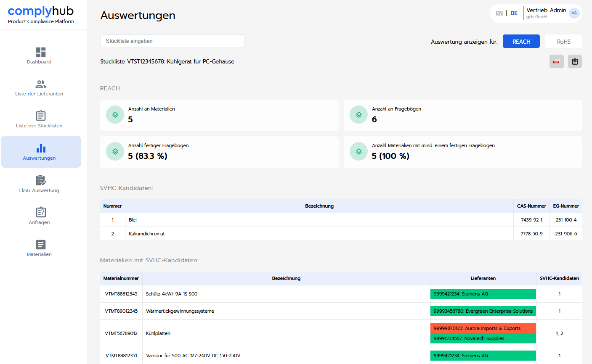Go to Liste der Lieferanten menu label
This screenshot has width=592, height=364.
point(39,94)
